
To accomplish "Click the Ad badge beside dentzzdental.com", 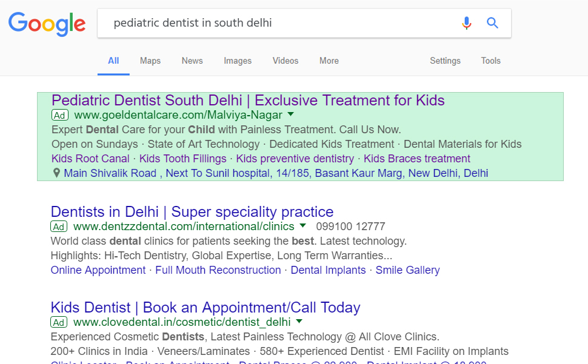I will pos(59,227).
